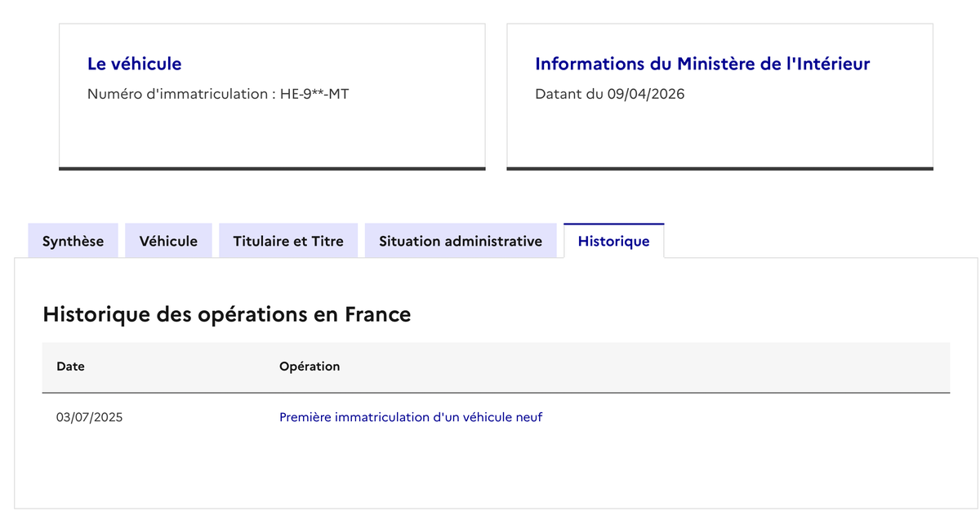Click blank space inside the Ministère de l'Intérieur card

[x=719, y=135]
